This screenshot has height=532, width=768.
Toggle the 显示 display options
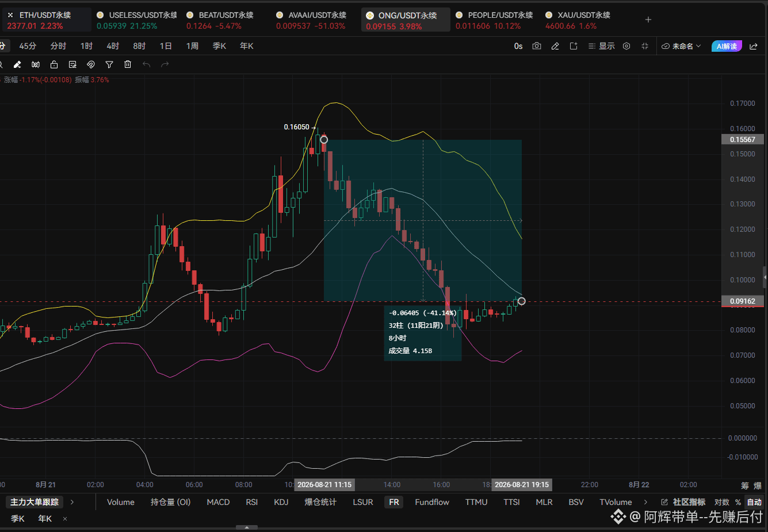602,46
